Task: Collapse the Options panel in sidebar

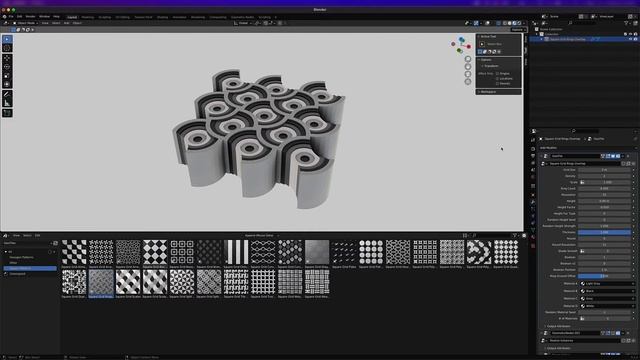Action: tap(486, 60)
